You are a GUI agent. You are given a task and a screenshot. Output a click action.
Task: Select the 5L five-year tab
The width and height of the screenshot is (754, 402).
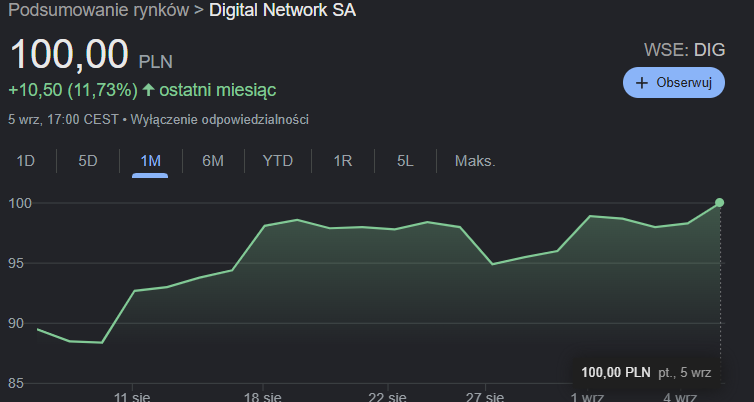click(x=405, y=161)
